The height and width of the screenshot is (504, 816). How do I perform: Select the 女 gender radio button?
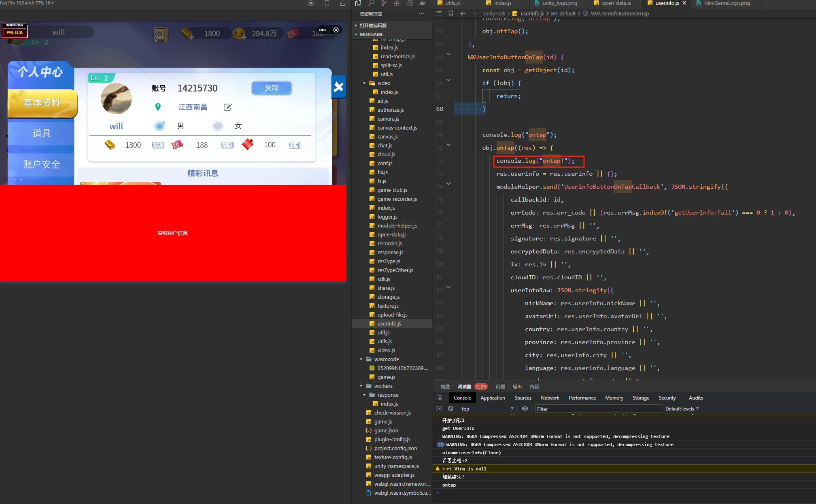(218, 126)
